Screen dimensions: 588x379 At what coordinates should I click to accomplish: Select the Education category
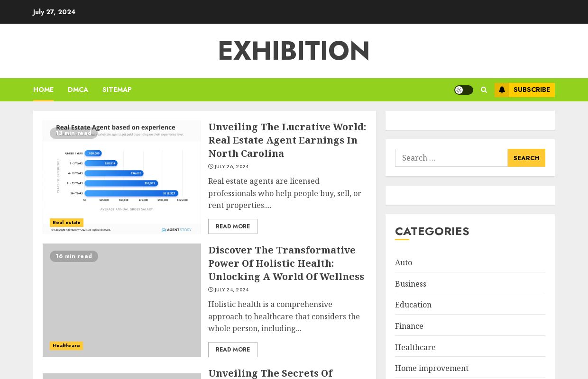[x=413, y=305]
